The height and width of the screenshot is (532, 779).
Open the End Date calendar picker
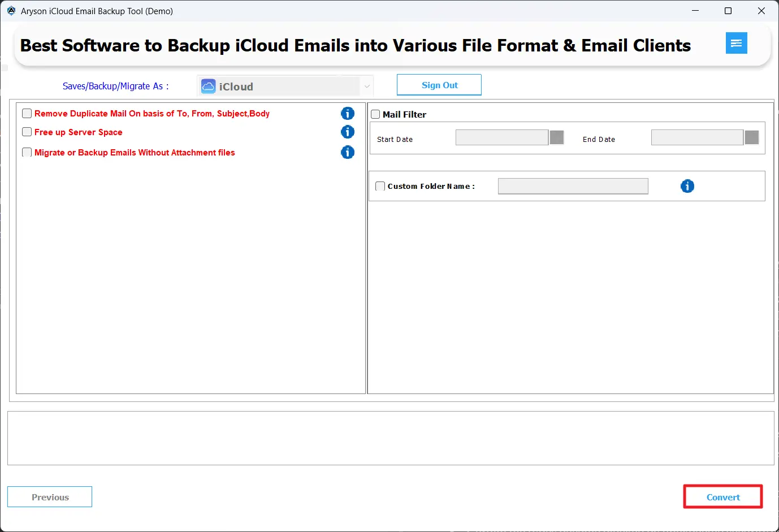(x=752, y=137)
